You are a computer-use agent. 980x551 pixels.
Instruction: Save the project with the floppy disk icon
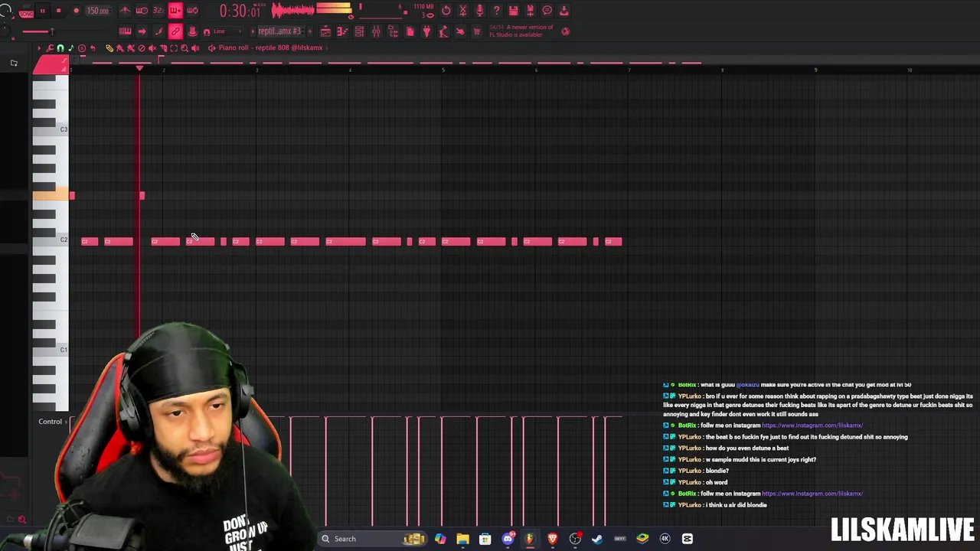(x=513, y=10)
